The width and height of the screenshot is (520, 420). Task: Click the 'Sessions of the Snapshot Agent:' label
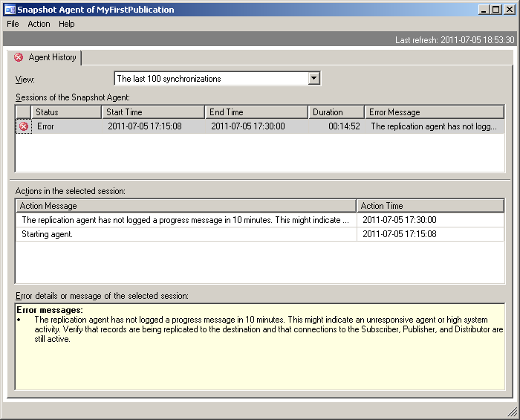(x=73, y=97)
